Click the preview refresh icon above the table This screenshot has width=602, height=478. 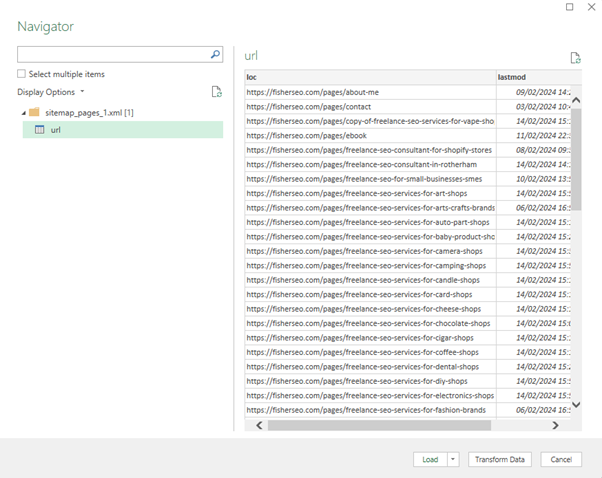pos(575,59)
